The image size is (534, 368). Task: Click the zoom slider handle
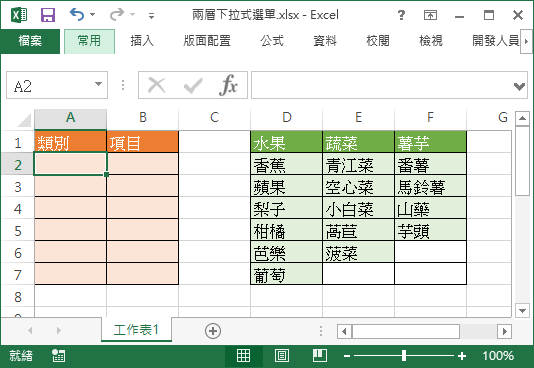404,356
